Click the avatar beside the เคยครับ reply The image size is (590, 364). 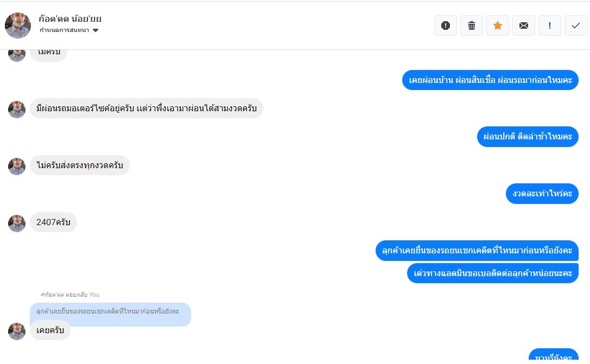click(17, 331)
